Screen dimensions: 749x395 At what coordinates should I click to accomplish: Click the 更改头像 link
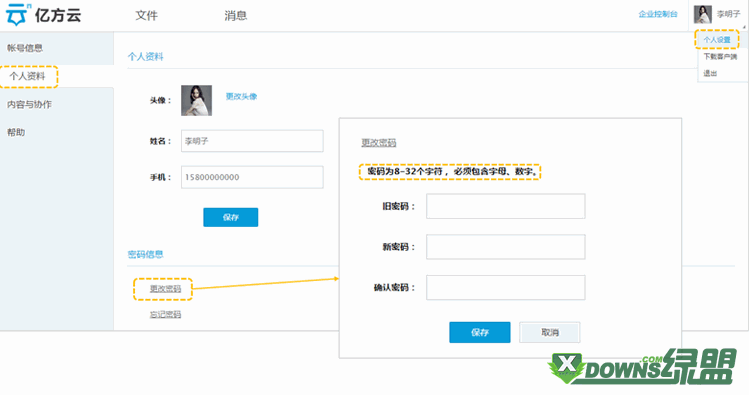[x=241, y=96]
